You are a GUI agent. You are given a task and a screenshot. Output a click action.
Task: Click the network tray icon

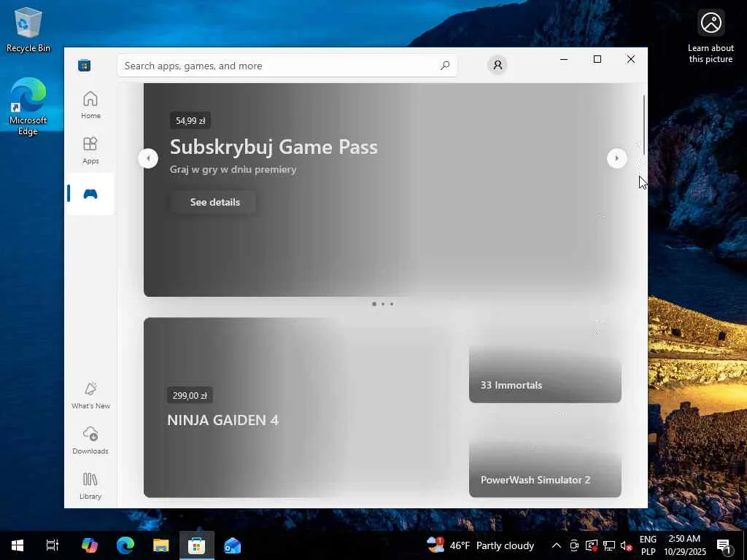[x=609, y=545]
